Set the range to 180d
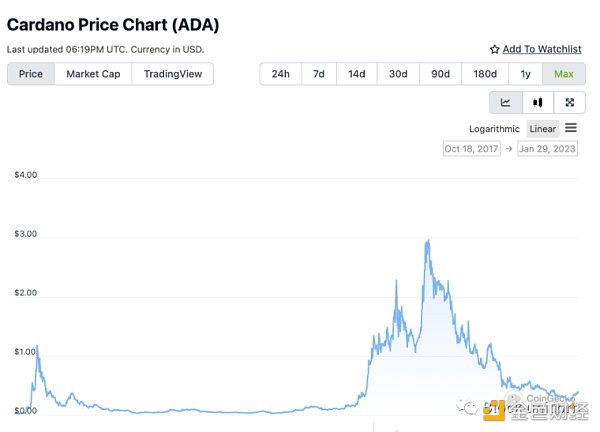Screen dimensions: 600x432 484,74
